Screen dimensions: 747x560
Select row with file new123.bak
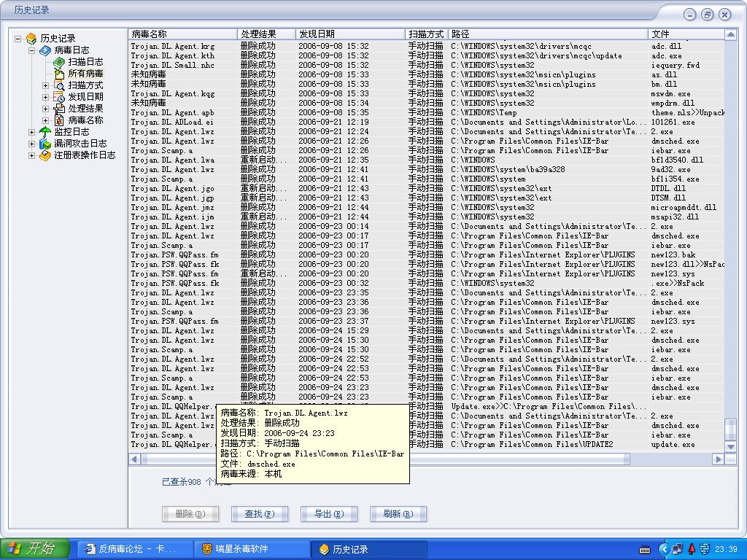[426, 254]
